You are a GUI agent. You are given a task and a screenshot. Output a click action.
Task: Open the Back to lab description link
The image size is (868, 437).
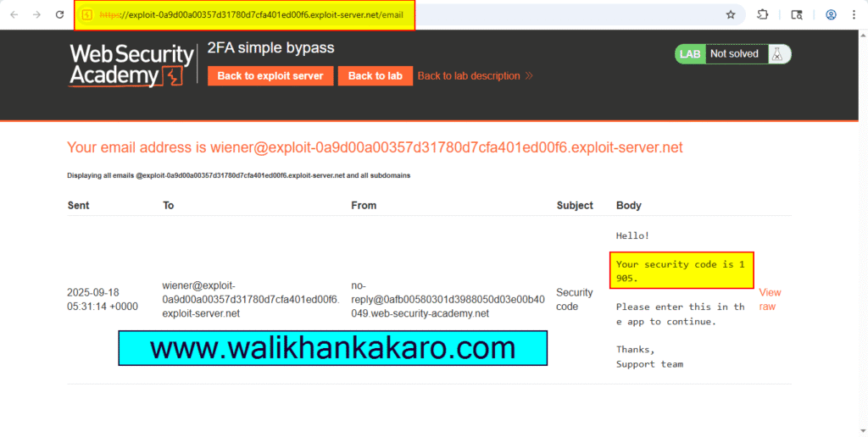(475, 75)
